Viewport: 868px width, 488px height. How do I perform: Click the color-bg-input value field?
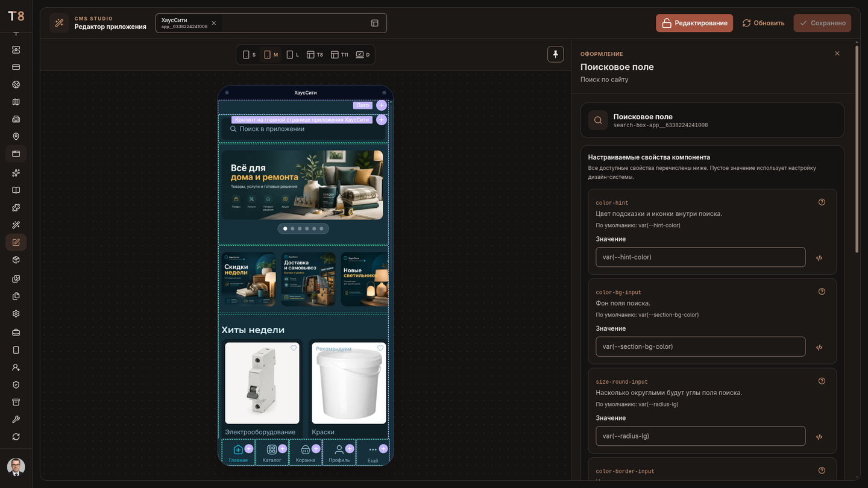(x=700, y=346)
